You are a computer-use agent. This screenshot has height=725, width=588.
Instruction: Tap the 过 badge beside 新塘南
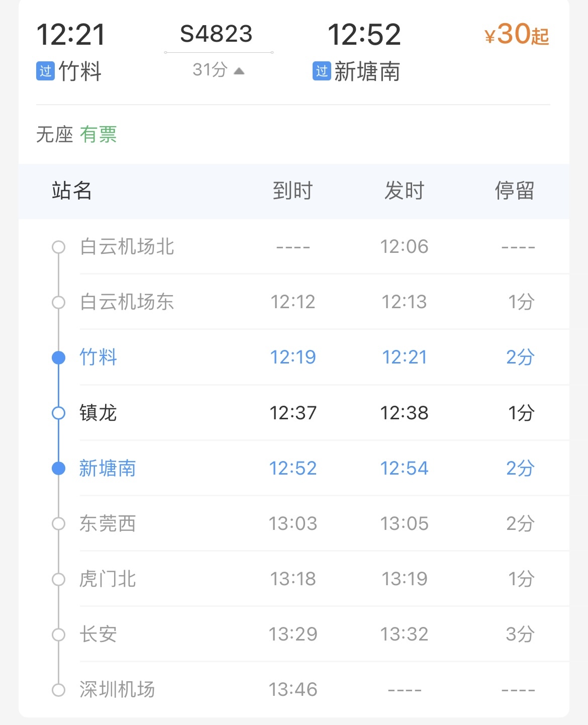point(322,71)
